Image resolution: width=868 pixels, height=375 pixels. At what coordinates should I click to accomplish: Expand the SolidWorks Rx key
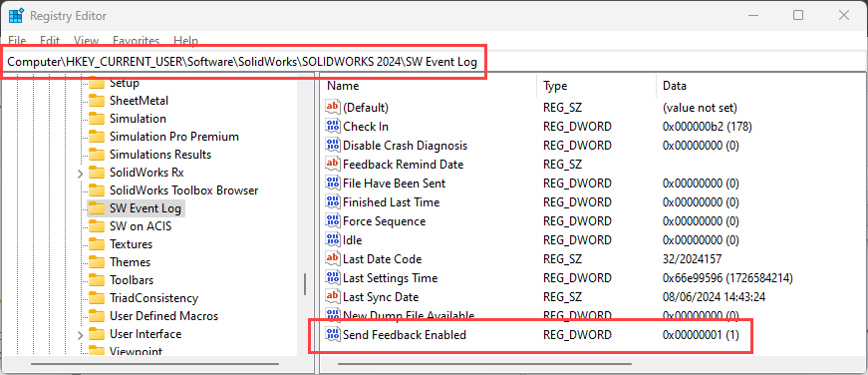pos(81,174)
